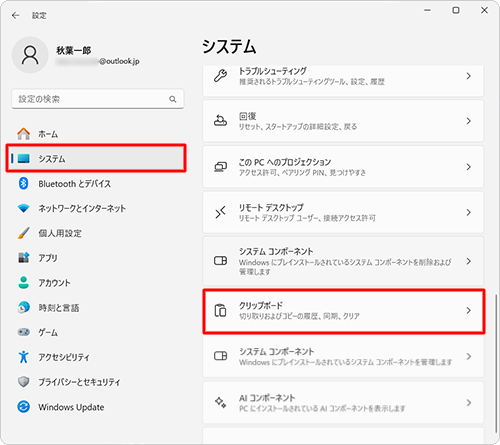Viewport: 500px width, 445px height.
Task: Expand chevron of システム コンポーネント row above AI コンポーネント
Action: tap(468, 356)
